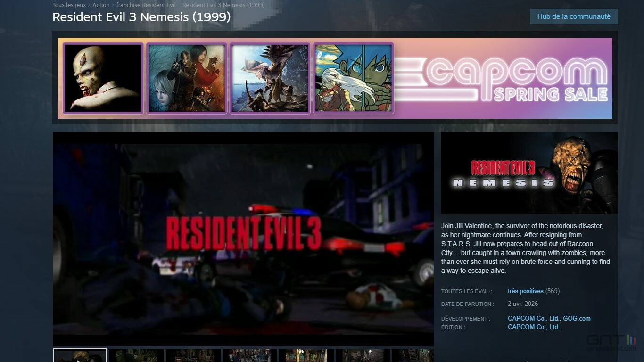644x362 pixels.
Task: Click the Resident Evil 3 Nemesis header image
Action: click(529, 173)
